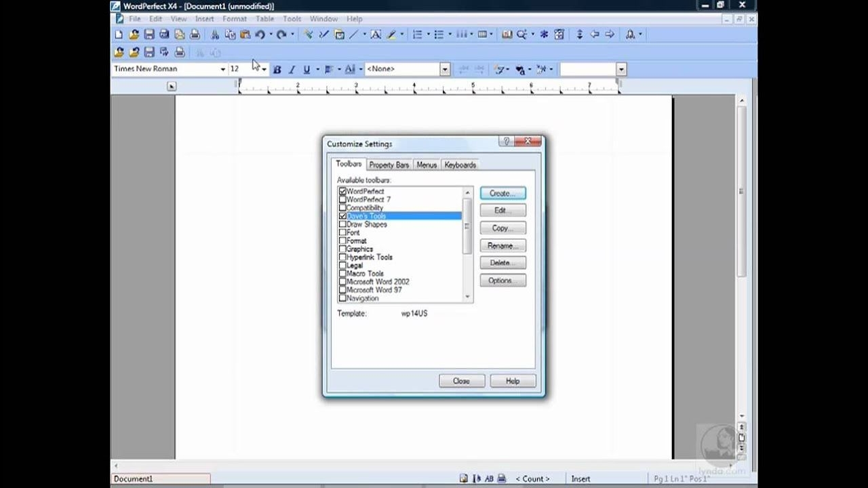
Task: Expand the Bullets dropdown arrow
Action: (x=450, y=35)
